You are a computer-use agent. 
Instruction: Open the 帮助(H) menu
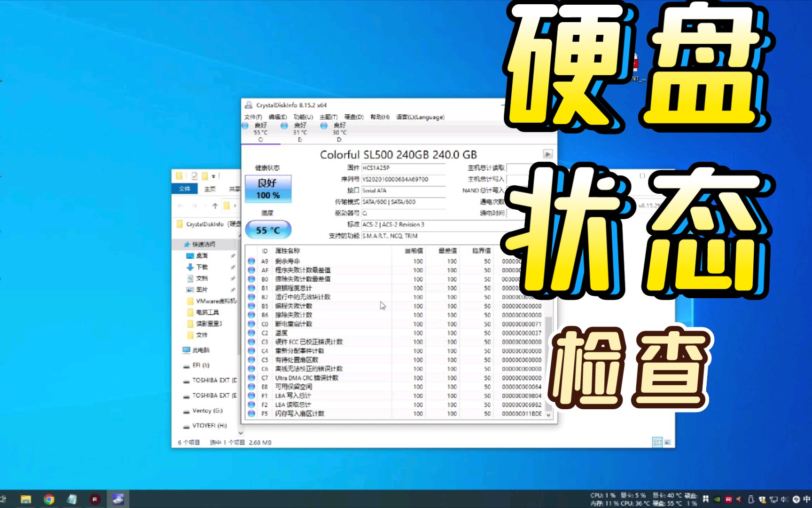(x=380, y=117)
